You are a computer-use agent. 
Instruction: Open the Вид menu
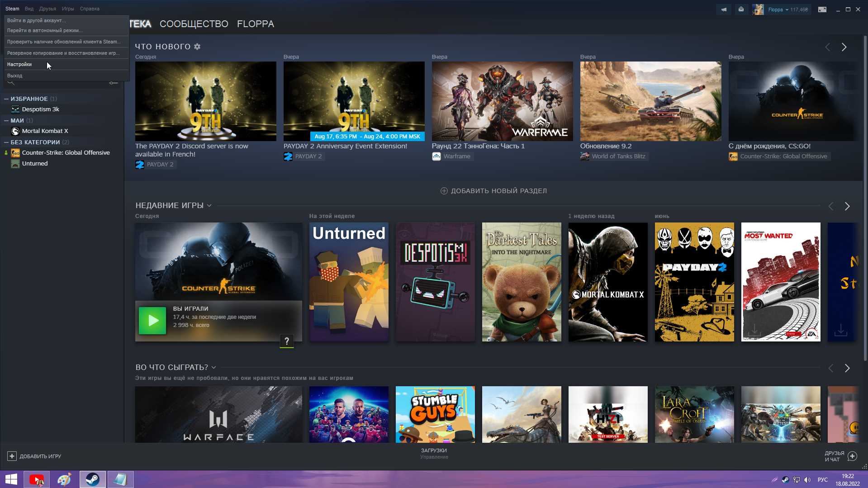tap(29, 9)
